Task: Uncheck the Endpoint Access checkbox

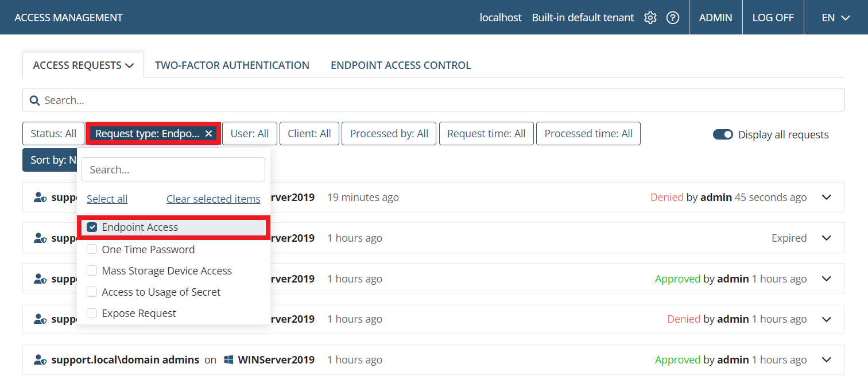Action: point(92,227)
